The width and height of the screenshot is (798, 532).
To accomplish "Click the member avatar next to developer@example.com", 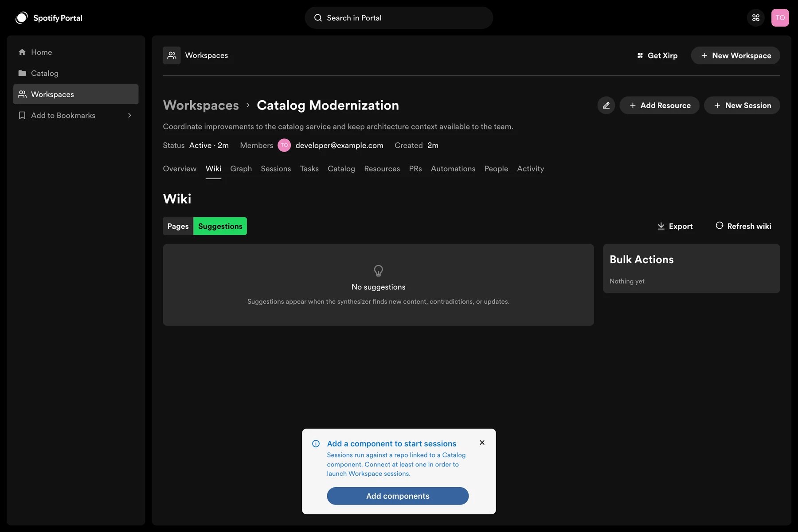I will tap(284, 145).
